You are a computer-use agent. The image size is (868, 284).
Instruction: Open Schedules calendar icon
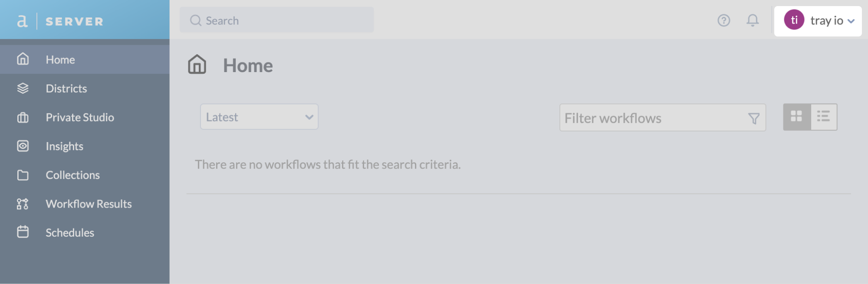23,232
